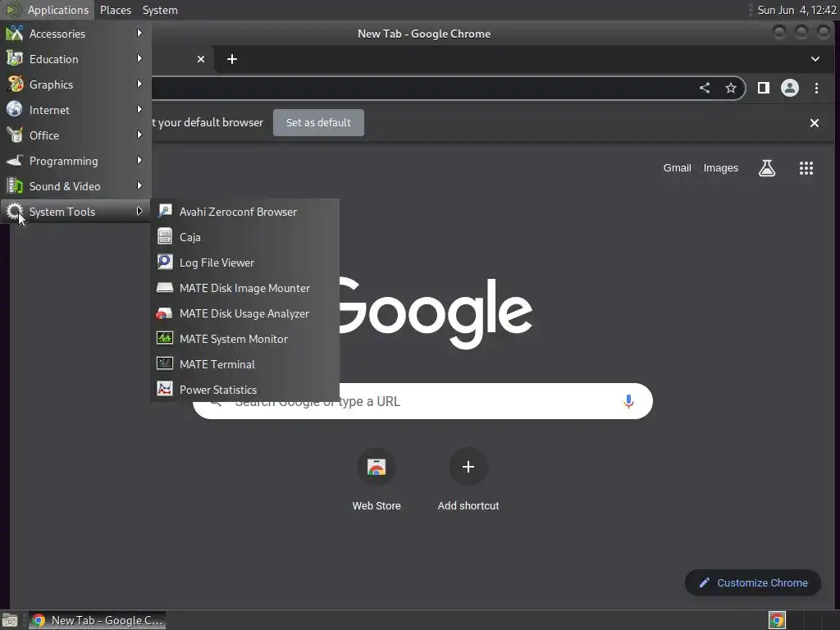Close the current Chrome tab

pyautogui.click(x=201, y=59)
